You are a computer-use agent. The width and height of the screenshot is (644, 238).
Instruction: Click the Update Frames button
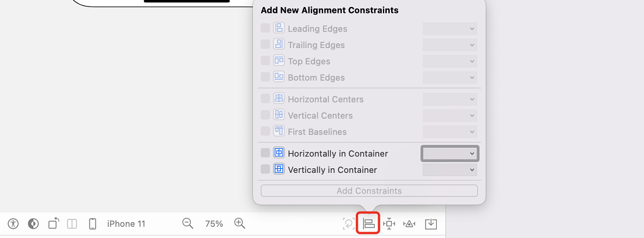coord(348,223)
